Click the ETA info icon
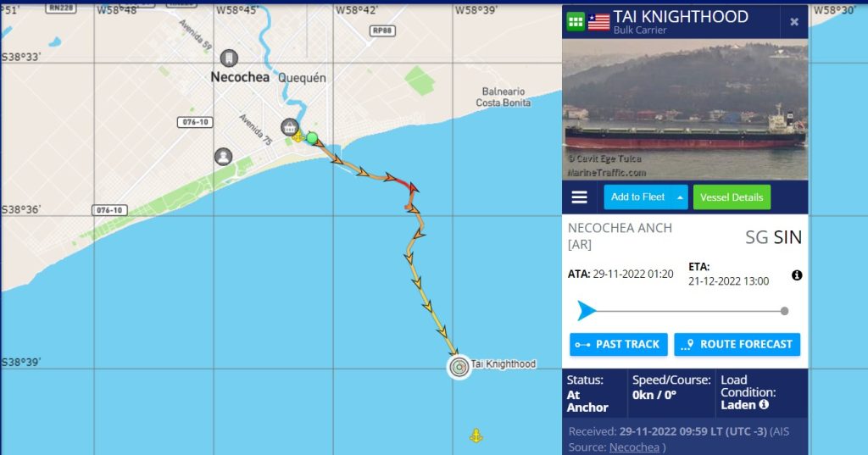 click(x=797, y=275)
